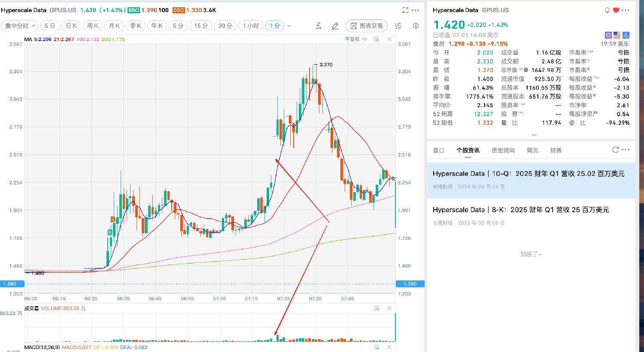Viewport: 644px width, 352px height.
Task: Expand the quote details chevron
Action: click(534, 135)
